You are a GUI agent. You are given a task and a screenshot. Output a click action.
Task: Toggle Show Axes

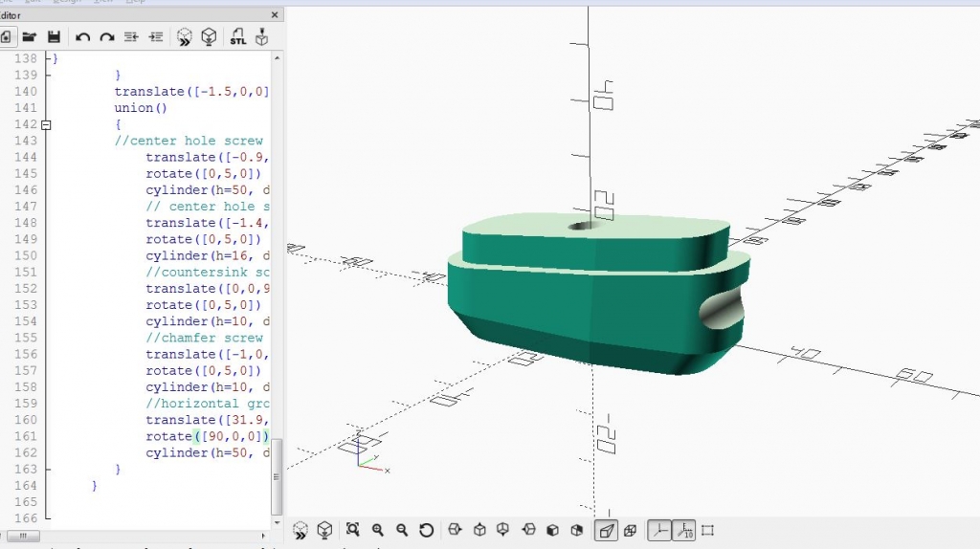659,530
